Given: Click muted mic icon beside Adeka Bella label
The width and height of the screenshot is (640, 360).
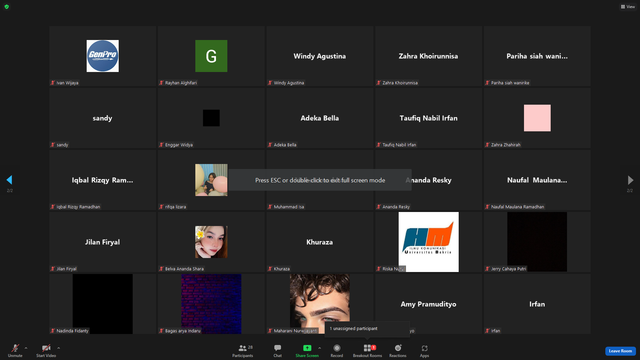Looking at the screenshot, I should [x=270, y=145].
